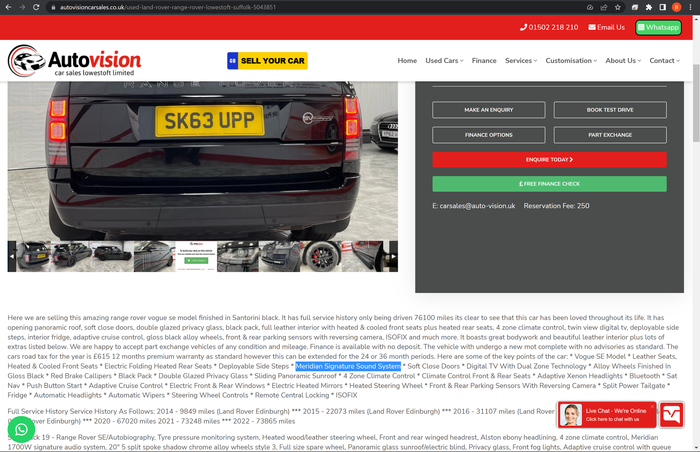Open the Finance menu item
Image resolution: width=700 pixels, height=452 pixels.
484,61
